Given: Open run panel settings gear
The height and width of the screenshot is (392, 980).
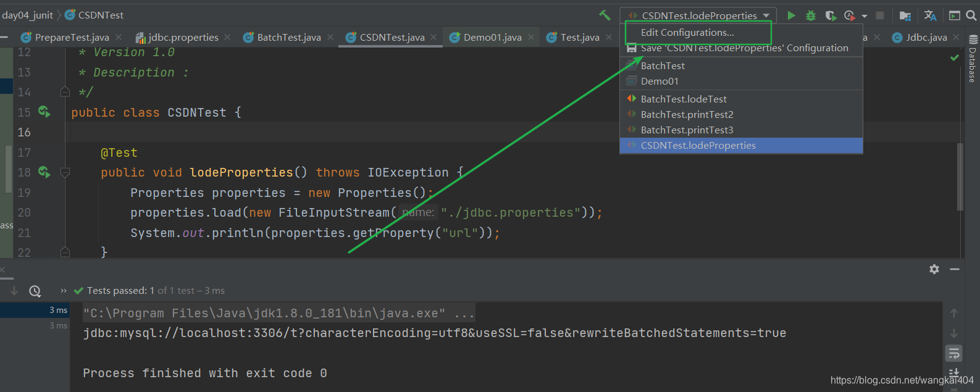Looking at the screenshot, I should (934, 269).
